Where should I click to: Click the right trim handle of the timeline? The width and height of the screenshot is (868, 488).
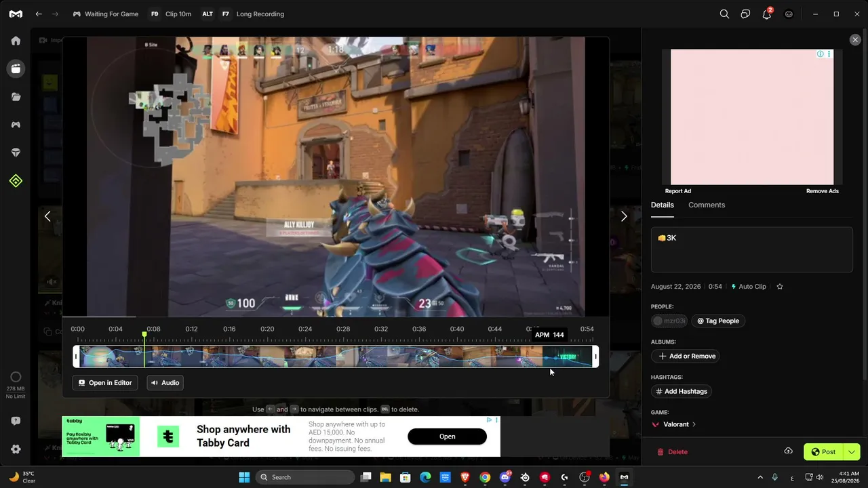pos(596,357)
